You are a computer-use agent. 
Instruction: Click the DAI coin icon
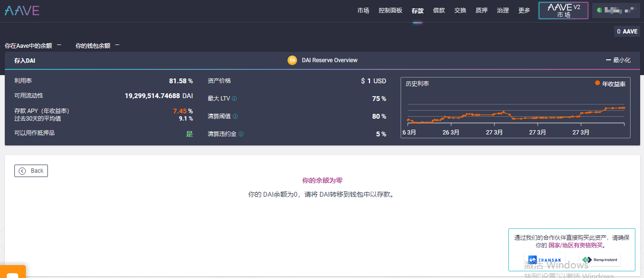[292, 60]
